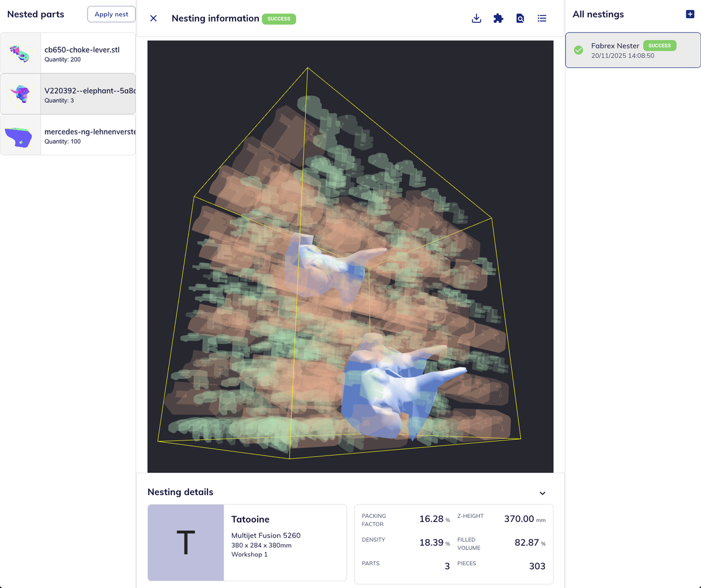This screenshot has height=588, width=701.
Task: Click the 'Quantity: 200' text
Action: (x=63, y=60)
